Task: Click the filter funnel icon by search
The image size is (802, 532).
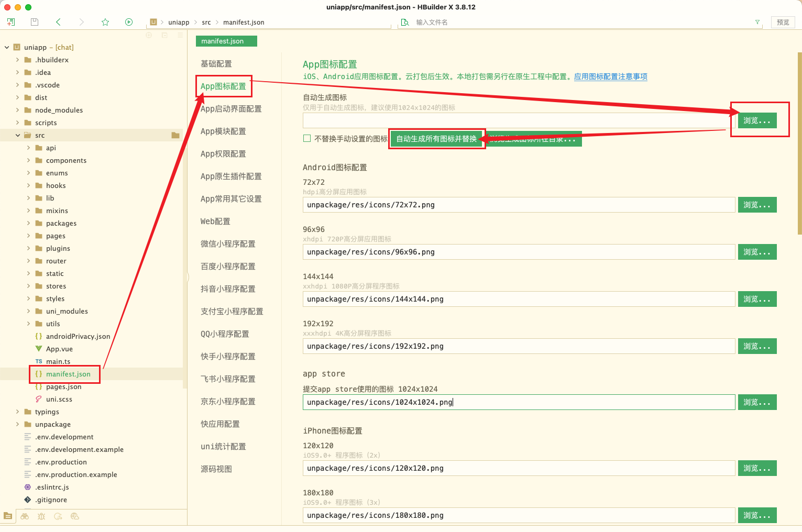Action: coord(757,22)
